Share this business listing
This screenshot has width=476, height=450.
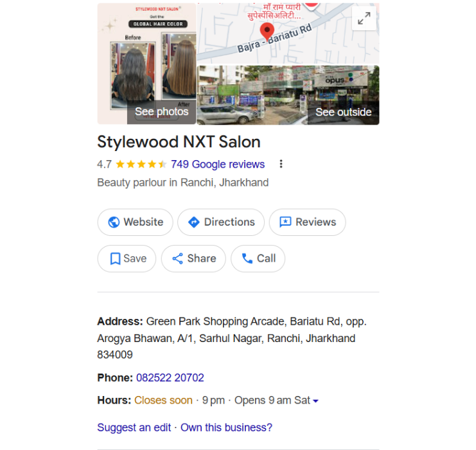[x=193, y=258]
